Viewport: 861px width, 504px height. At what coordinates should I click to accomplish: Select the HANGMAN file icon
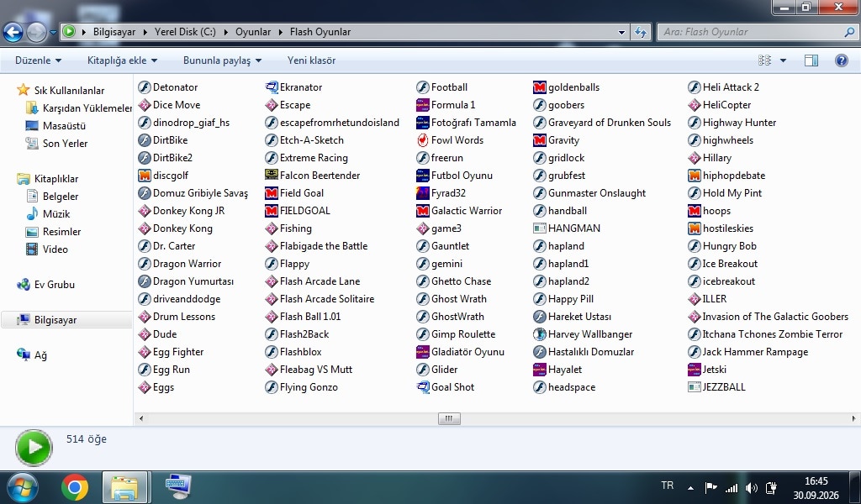[x=539, y=228]
